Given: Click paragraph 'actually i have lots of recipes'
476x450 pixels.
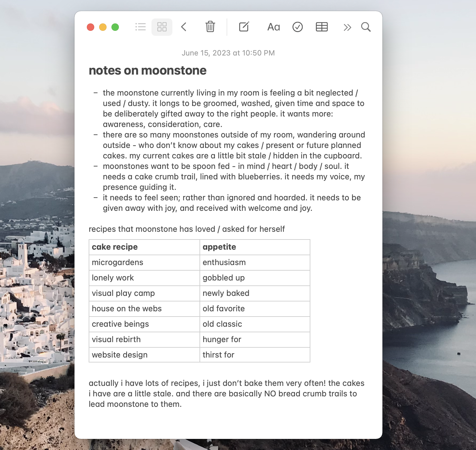Looking at the screenshot, I should (x=227, y=394).
